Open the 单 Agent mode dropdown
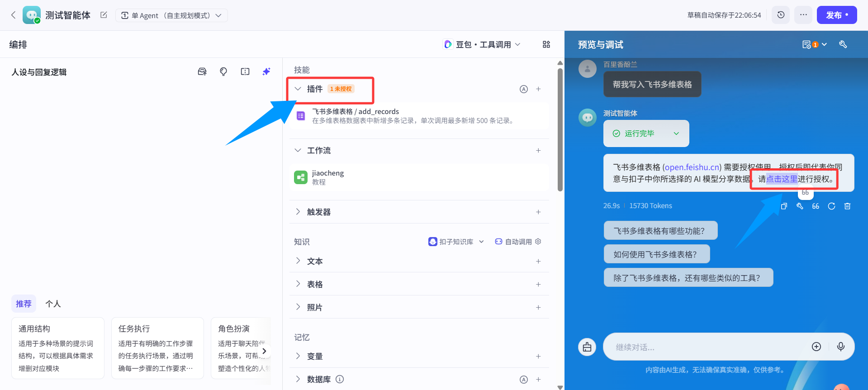 (172, 15)
